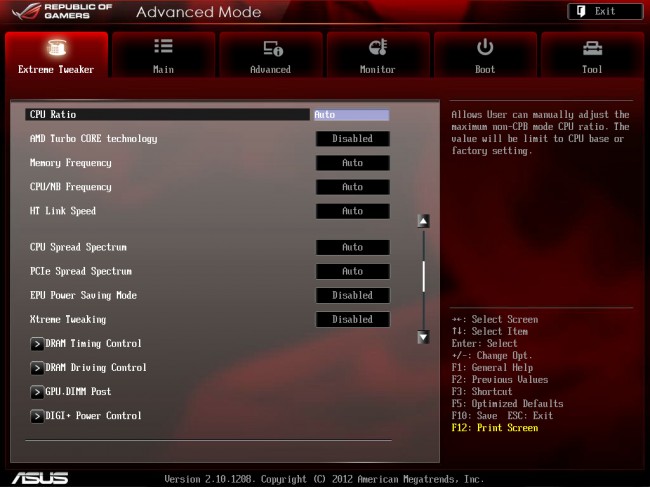Click the Version 2.10.1208 copyright text
650x487 pixels.
click(324, 479)
